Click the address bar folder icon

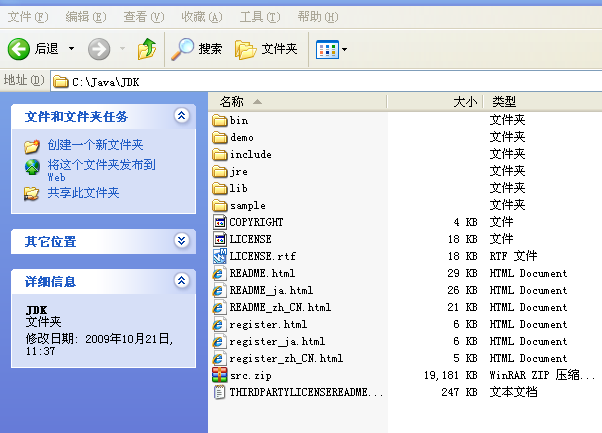tap(61, 81)
